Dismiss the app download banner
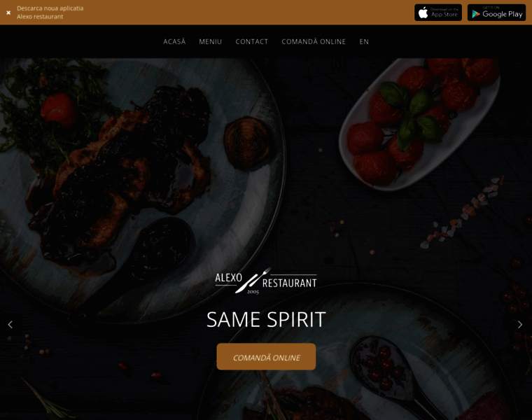 [8, 13]
